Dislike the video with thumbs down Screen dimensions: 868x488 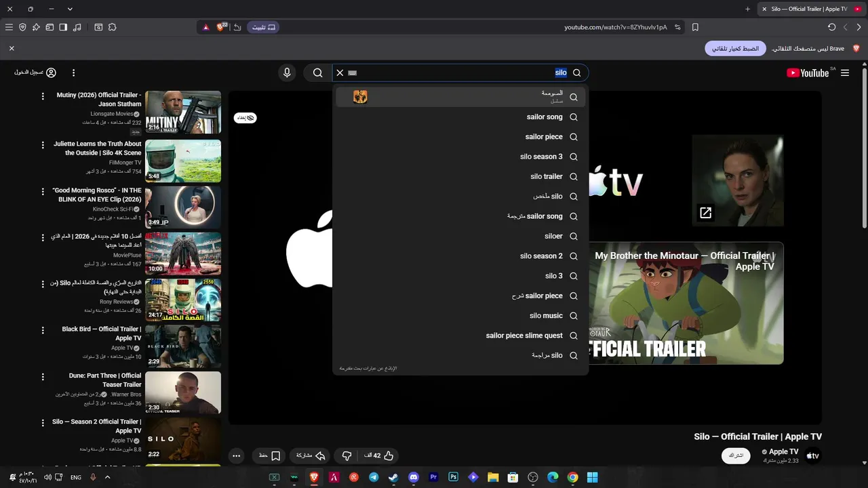(x=347, y=455)
